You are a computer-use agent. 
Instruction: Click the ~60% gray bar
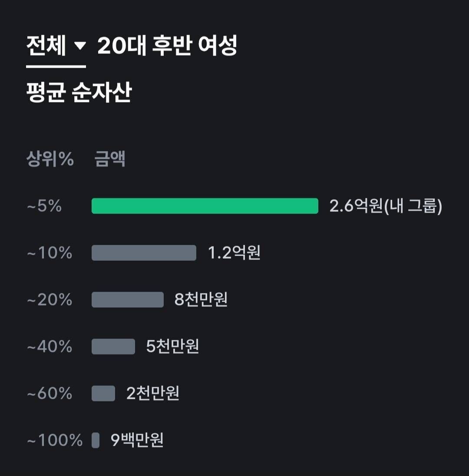point(103,393)
